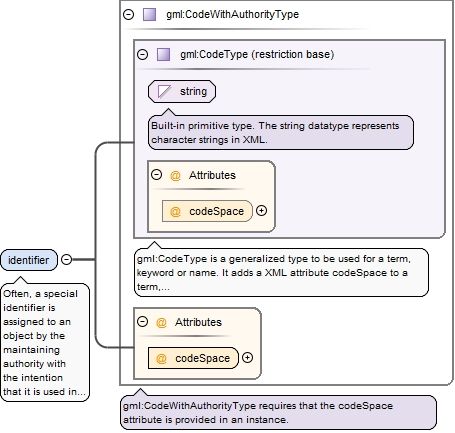
Task: Collapse the gml:CodeType restriction base box
Action: tap(143, 54)
